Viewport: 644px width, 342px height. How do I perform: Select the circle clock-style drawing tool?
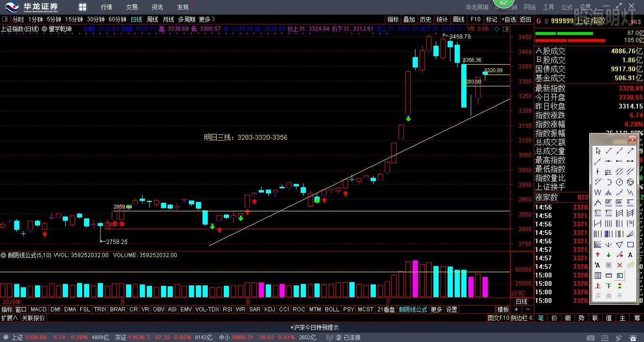(x=619, y=182)
